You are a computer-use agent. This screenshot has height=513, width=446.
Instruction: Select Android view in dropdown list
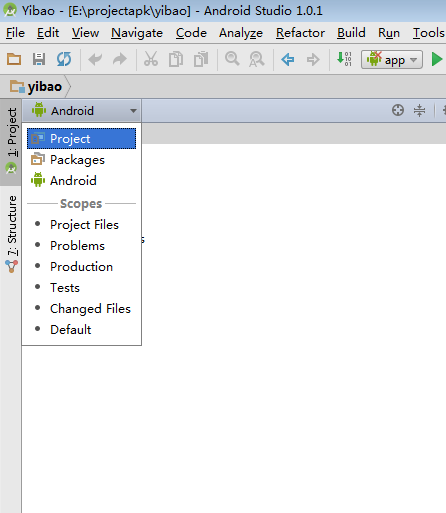[82, 181]
